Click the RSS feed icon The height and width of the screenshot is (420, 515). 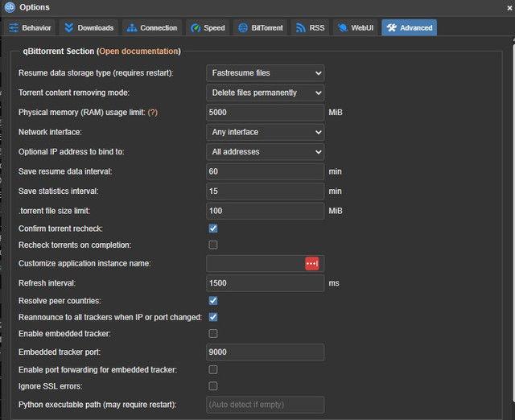(x=300, y=28)
